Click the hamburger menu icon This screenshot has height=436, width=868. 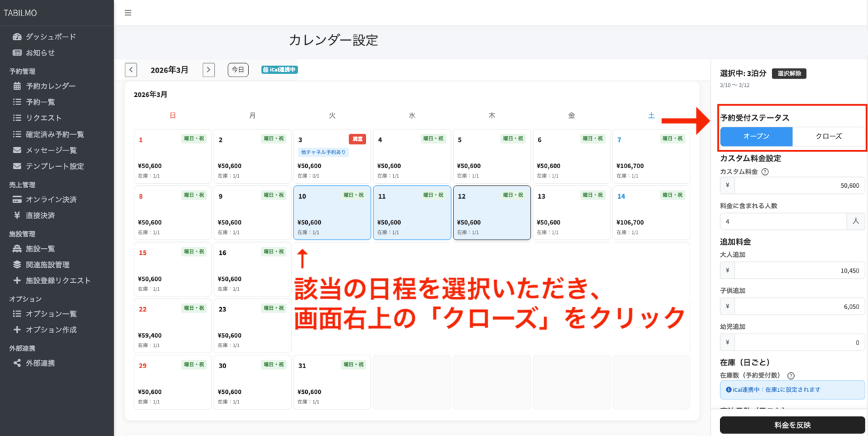point(128,13)
